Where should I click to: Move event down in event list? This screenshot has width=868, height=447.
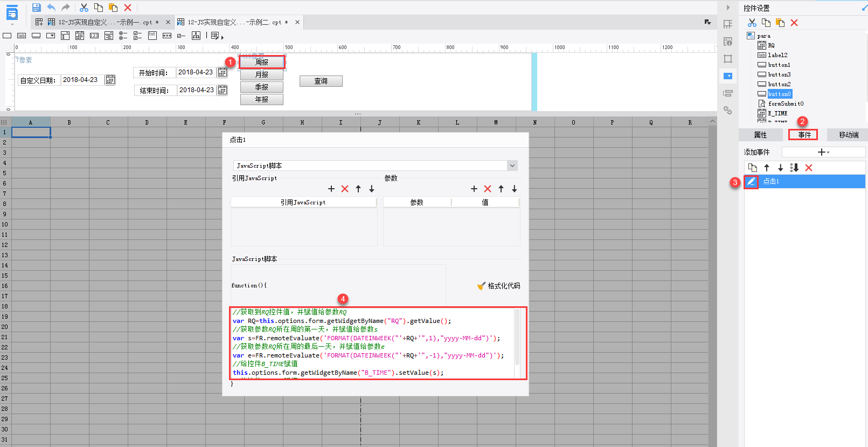[780, 168]
